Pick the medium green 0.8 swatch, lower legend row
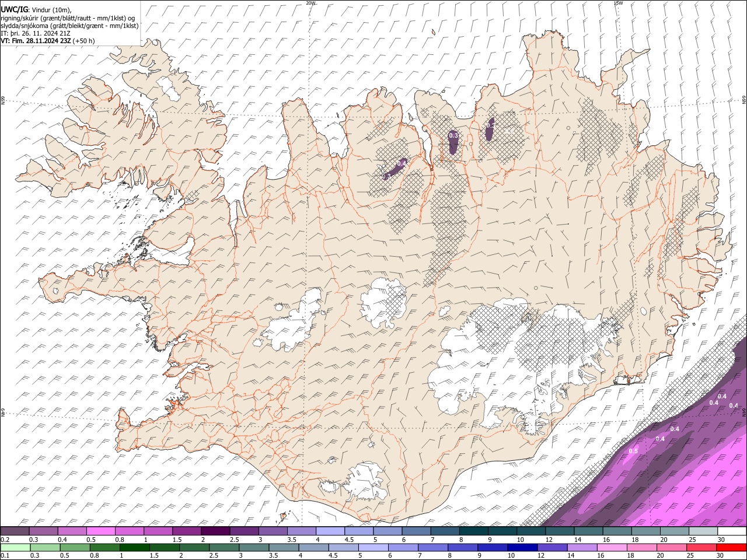 point(105,547)
